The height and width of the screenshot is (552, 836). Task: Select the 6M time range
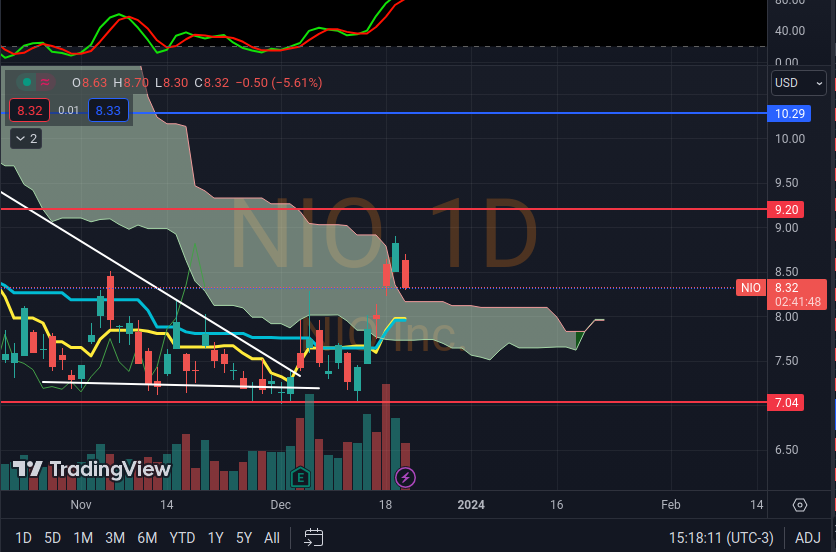[x=147, y=538]
